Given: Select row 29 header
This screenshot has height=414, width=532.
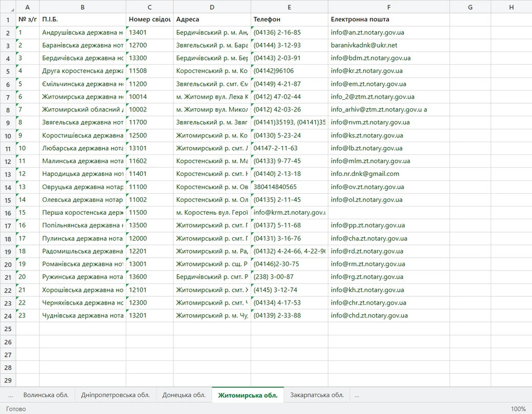Looking at the screenshot, I should coord(8,380).
